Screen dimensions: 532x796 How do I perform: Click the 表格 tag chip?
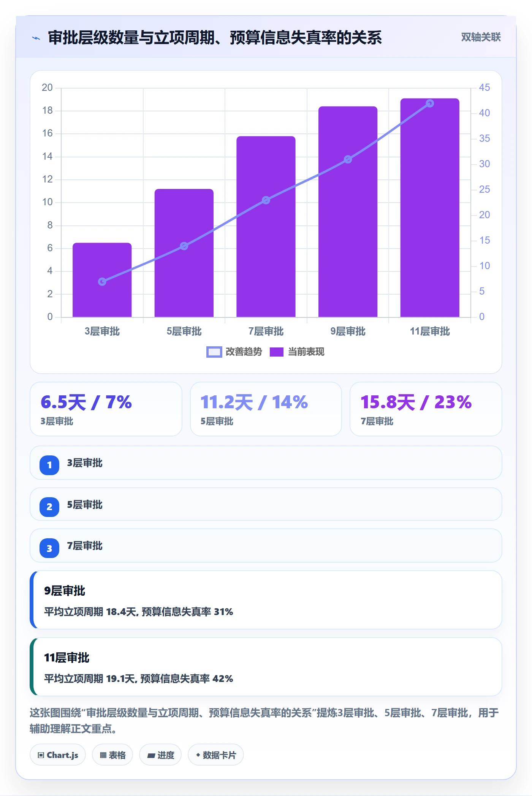coord(112,755)
